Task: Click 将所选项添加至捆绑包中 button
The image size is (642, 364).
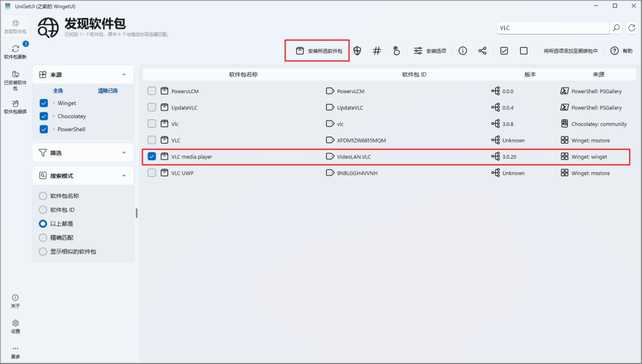Action: point(570,50)
